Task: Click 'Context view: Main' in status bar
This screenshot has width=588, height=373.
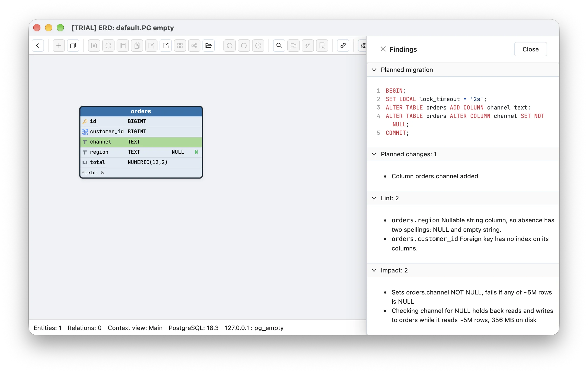Action: click(135, 328)
